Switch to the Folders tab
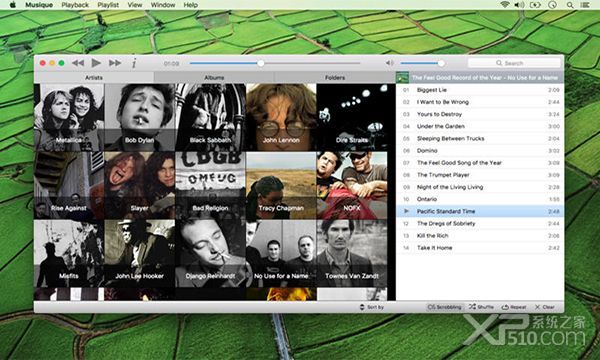The height and width of the screenshot is (360, 600). [335, 77]
